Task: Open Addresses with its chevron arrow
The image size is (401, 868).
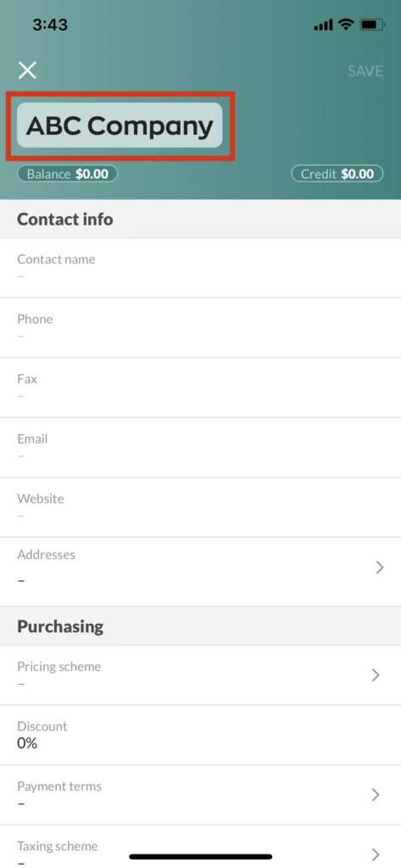Action: tap(380, 567)
